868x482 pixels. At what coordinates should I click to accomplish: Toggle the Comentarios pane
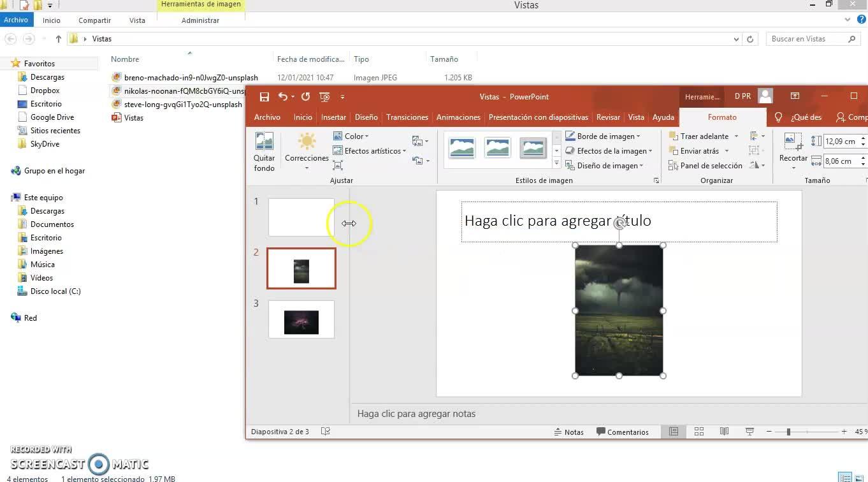click(x=623, y=432)
